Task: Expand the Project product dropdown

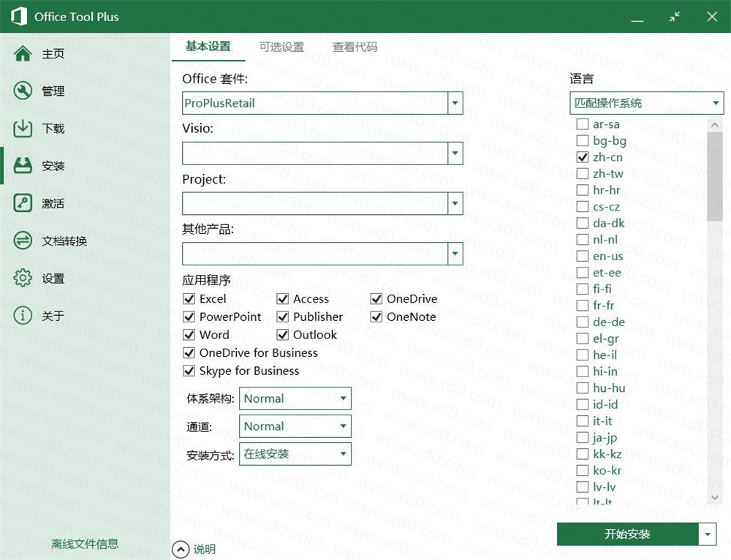Action: pyautogui.click(x=455, y=203)
